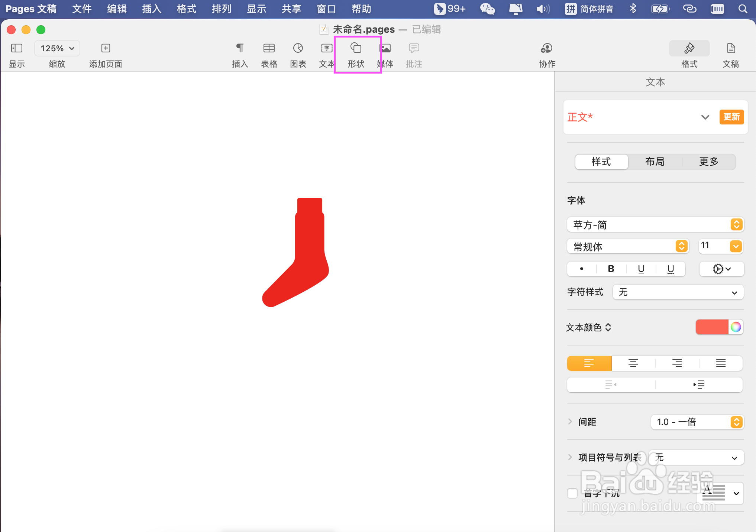This screenshot has width=756, height=532.
Task: Click the orange Update (更新) button
Action: [x=731, y=117]
